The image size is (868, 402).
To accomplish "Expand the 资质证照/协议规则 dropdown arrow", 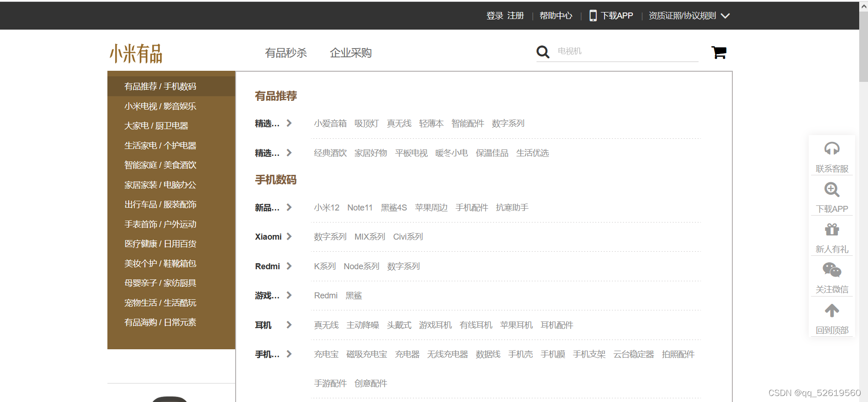I will (725, 16).
